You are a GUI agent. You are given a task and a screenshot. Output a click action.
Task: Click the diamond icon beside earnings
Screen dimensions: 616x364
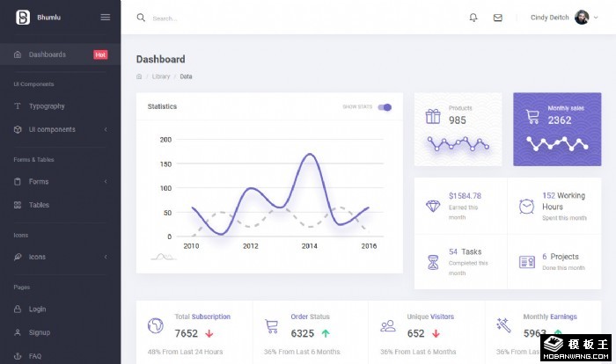tap(432, 206)
